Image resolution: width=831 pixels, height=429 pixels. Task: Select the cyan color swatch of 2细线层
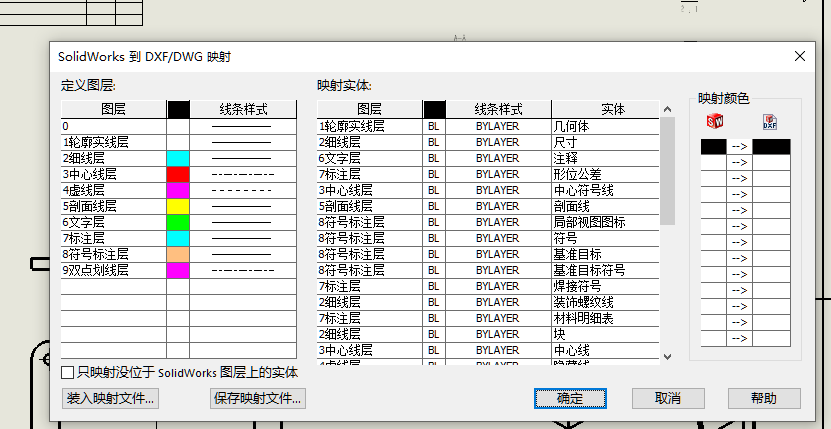coord(178,159)
